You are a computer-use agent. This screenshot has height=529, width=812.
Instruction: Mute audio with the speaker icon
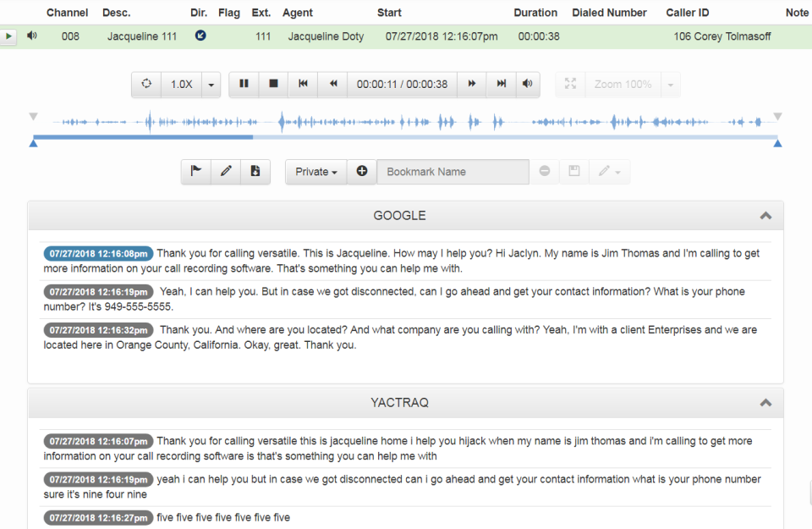[x=528, y=84]
